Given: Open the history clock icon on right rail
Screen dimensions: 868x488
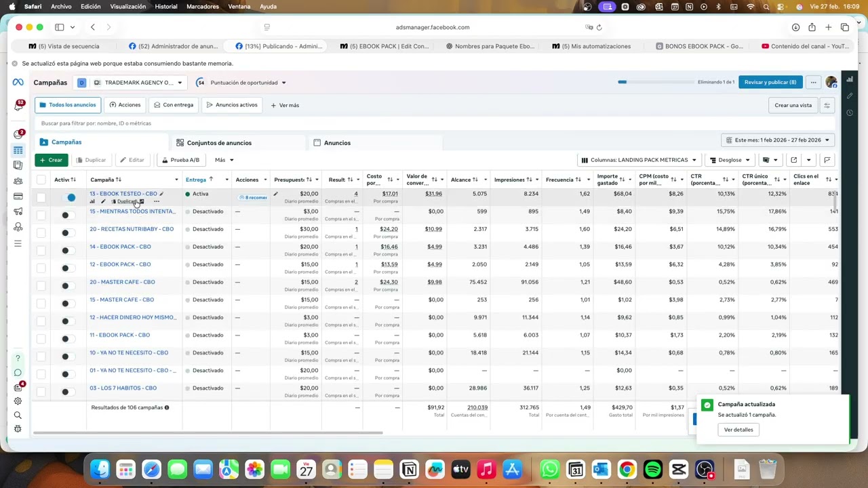Looking at the screenshot, I should (x=850, y=113).
